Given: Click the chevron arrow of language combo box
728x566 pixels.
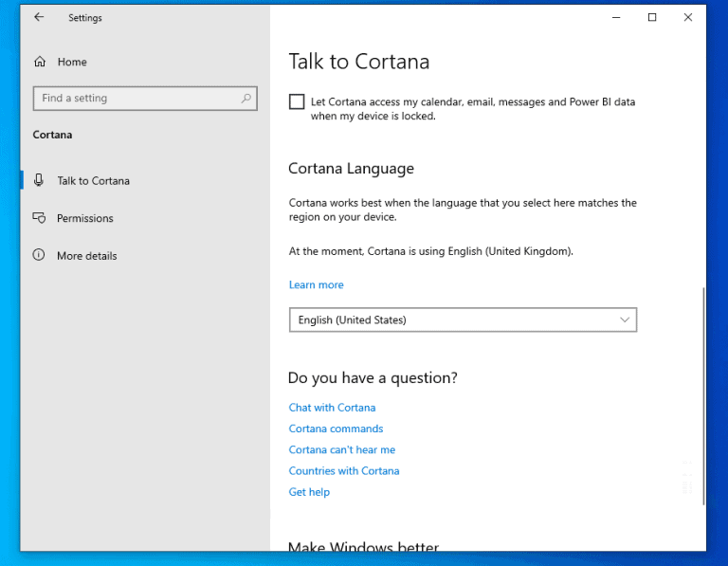Looking at the screenshot, I should click(x=625, y=320).
